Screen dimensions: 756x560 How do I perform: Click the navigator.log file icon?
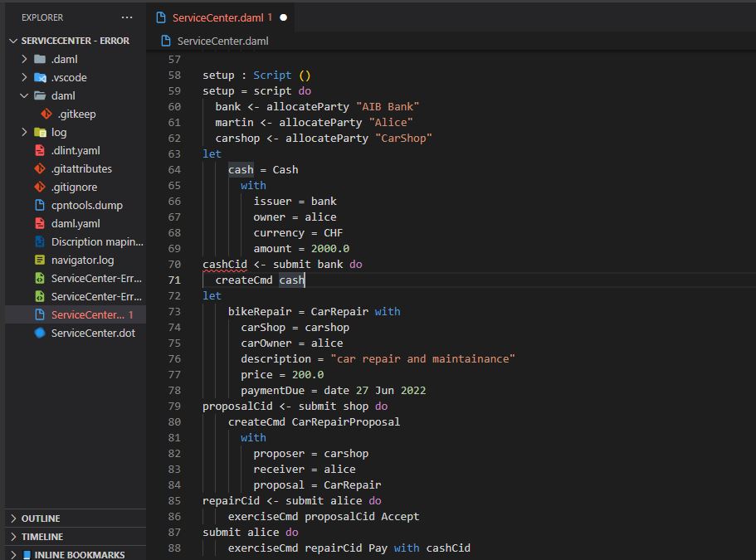pyautogui.click(x=40, y=260)
